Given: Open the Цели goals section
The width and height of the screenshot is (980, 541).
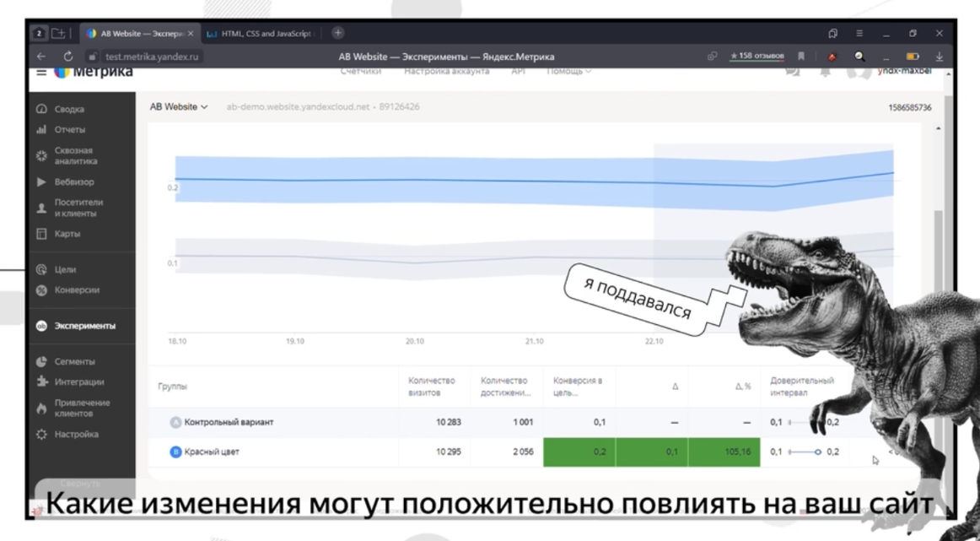Looking at the screenshot, I should click(67, 269).
